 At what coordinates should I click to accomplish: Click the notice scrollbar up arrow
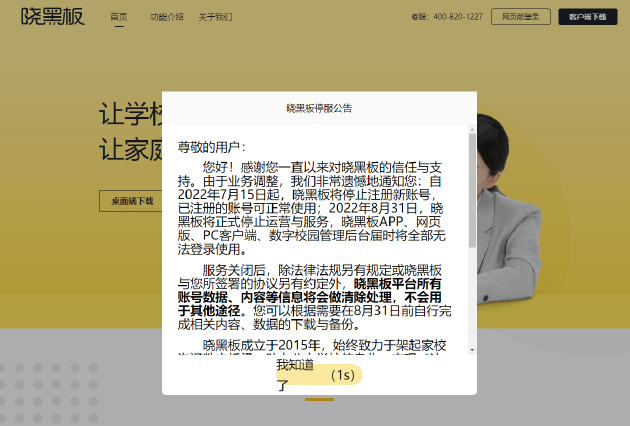coord(472,129)
